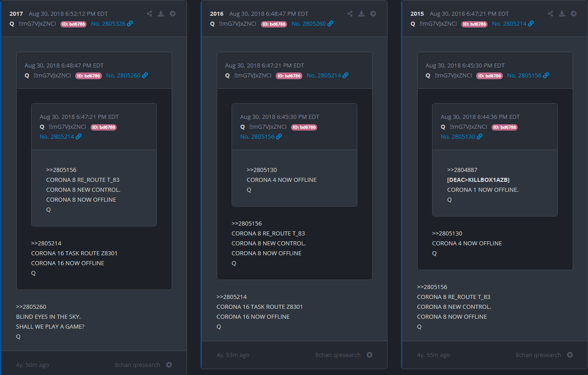The image size is (588, 375).
Task: Download post 2015 using the download icon
Action: [x=562, y=14]
